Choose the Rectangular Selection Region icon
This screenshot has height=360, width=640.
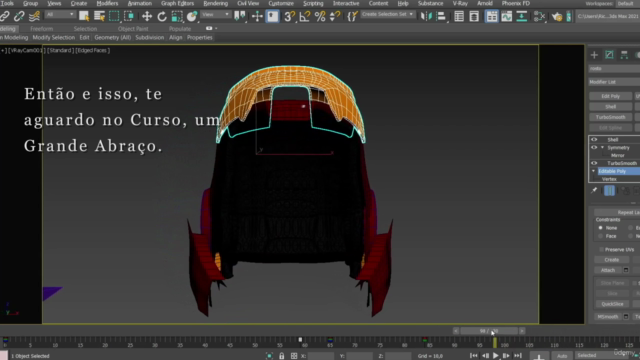[x=114, y=16]
